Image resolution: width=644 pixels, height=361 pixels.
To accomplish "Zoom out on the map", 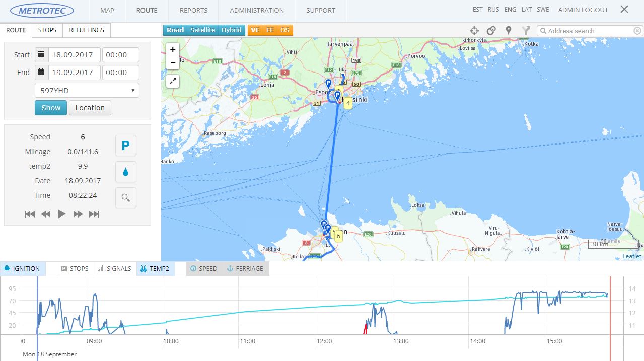I will click(173, 63).
